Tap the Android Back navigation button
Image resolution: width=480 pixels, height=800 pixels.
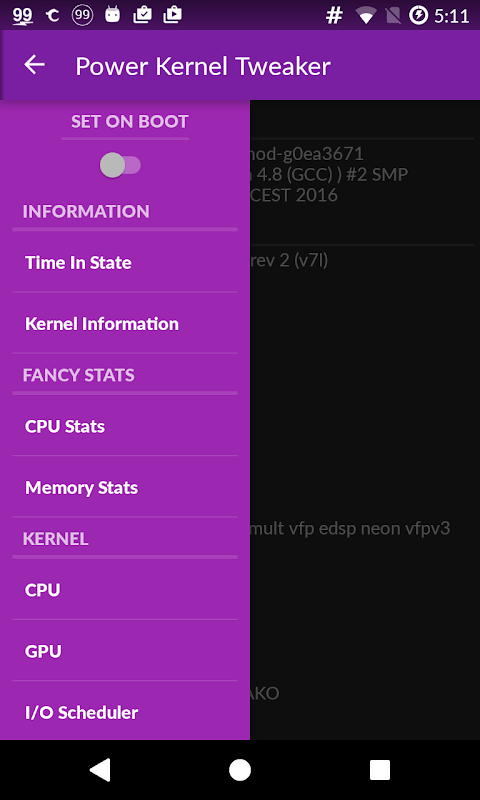point(100,769)
